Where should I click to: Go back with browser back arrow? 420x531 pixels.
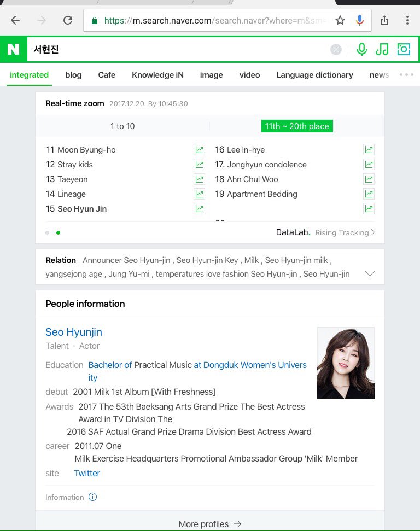point(15,20)
